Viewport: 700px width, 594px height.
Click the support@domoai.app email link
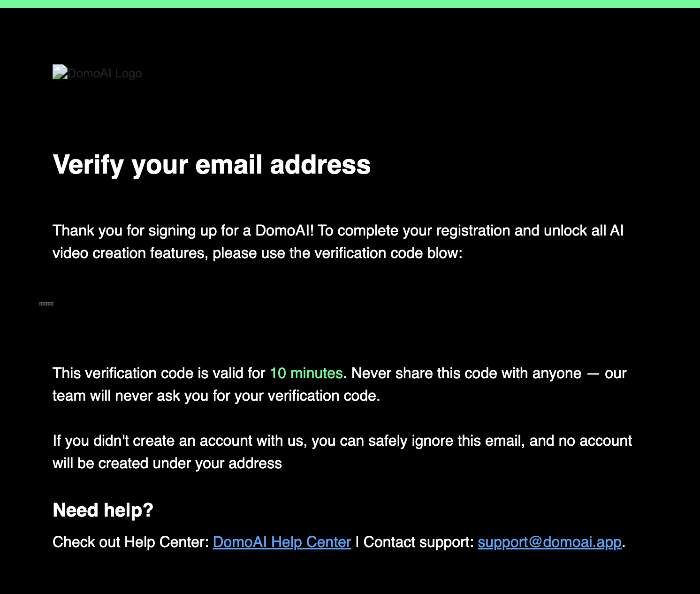point(550,542)
